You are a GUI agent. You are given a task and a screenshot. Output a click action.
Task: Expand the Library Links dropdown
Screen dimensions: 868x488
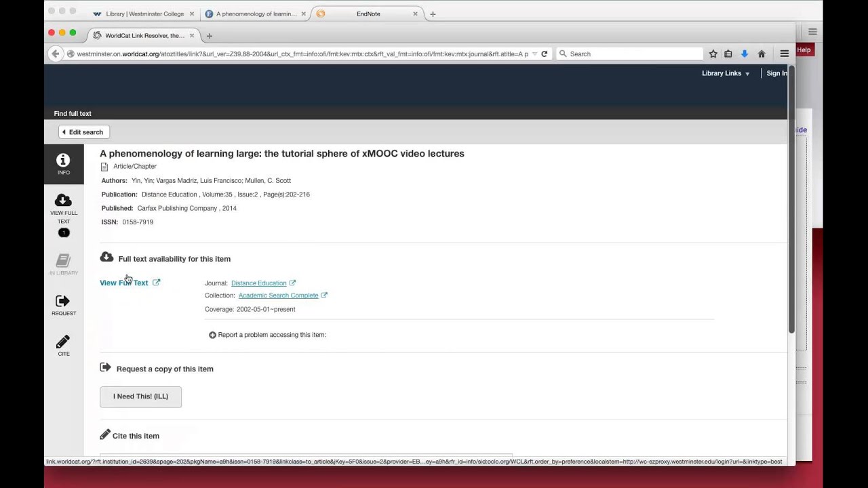726,73
